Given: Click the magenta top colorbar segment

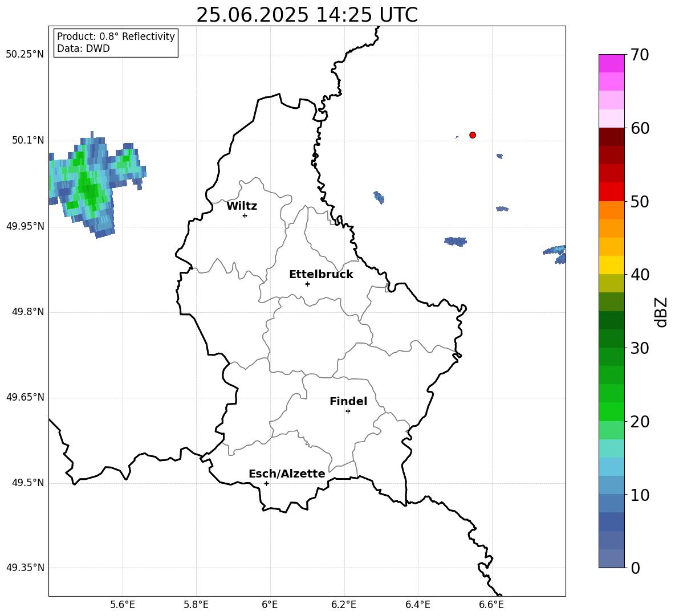Looking at the screenshot, I should pyautogui.click(x=612, y=63).
